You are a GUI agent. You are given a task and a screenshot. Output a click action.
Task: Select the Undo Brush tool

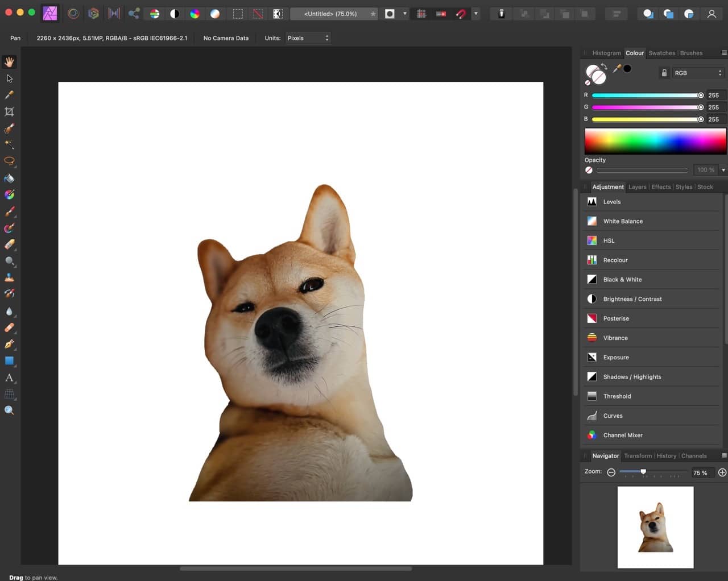click(9, 294)
